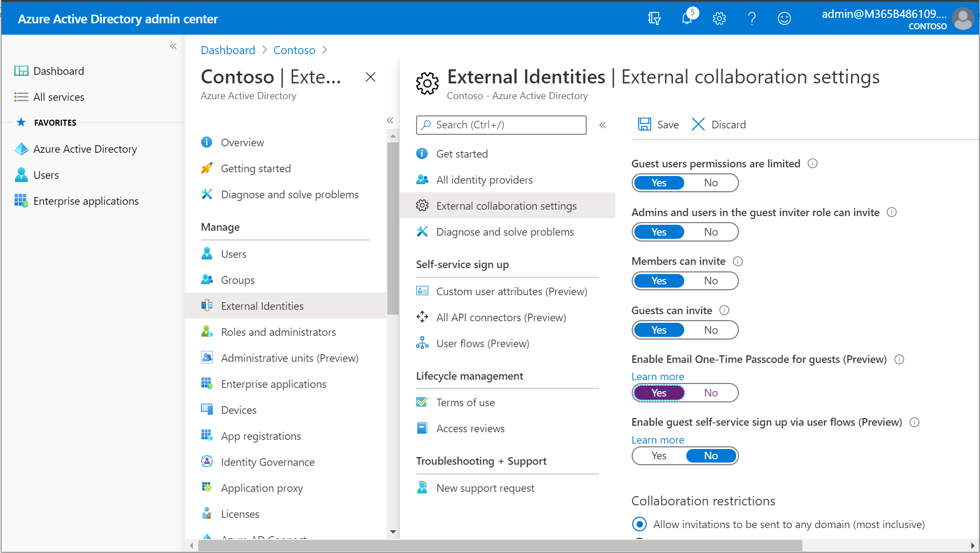Discard the settings changes

click(719, 125)
